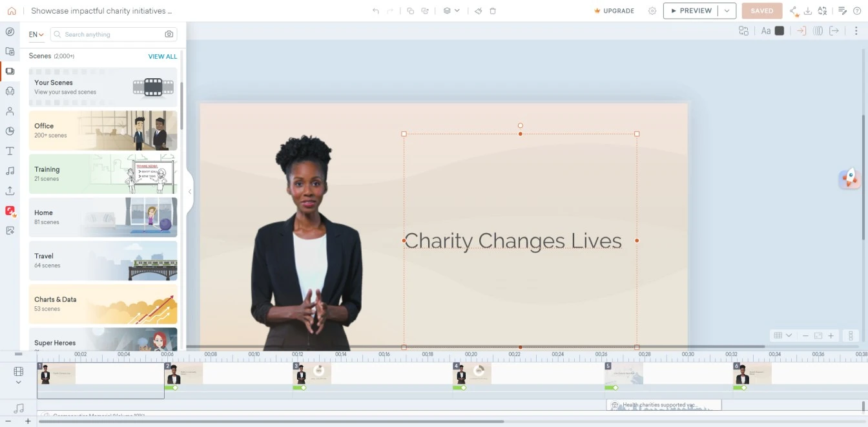The image size is (868, 427).
Task: Open the Share icon
Action: 794,11
